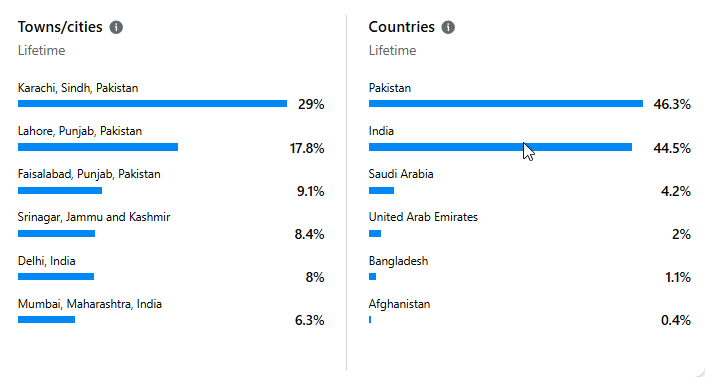Select the Lahore, Punjab, Pakistan bar
The height and width of the screenshot is (377, 705).
click(98, 147)
